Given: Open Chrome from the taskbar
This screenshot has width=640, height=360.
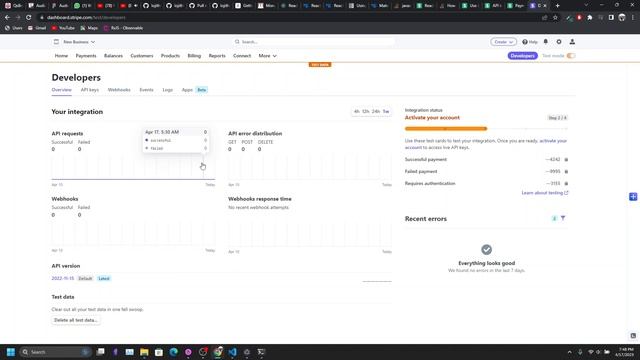Looking at the screenshot, I should coord(218,352).
